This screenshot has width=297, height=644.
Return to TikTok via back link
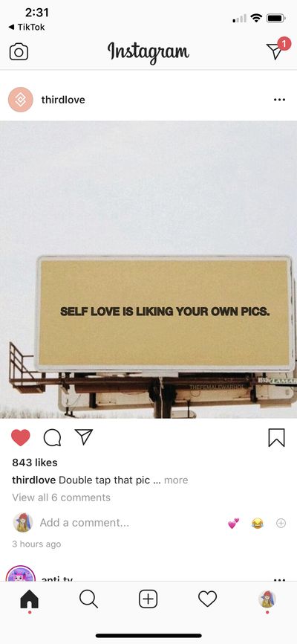click(26, 27)
